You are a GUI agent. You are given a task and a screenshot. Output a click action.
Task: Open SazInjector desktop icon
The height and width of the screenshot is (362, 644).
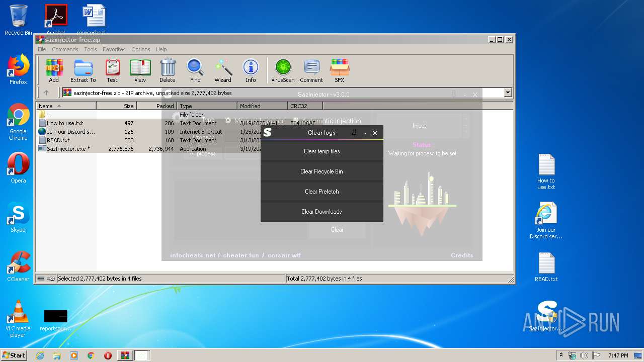(x=546, y=316)
